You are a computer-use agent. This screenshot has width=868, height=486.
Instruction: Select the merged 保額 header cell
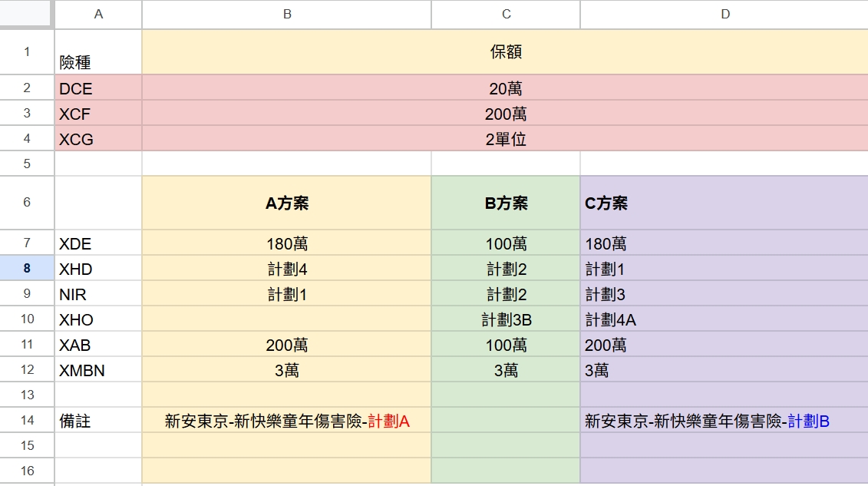(x=505, y=52)
